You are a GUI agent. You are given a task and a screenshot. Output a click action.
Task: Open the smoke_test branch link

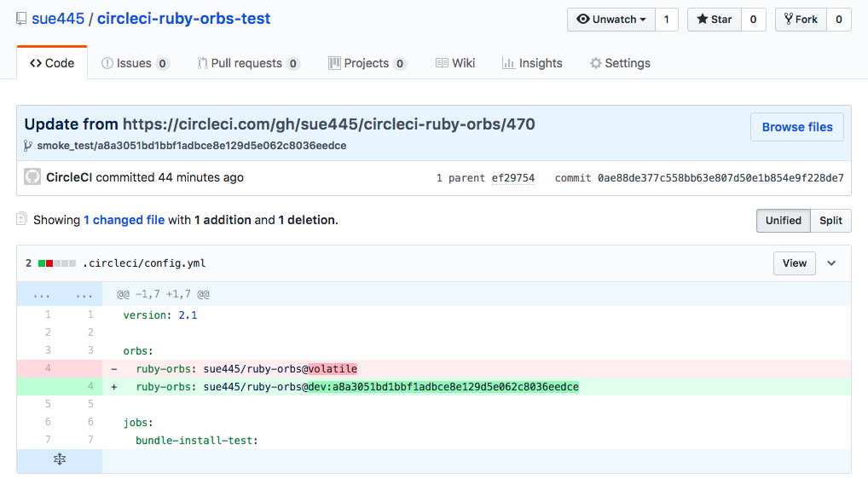tap(192, 146)
